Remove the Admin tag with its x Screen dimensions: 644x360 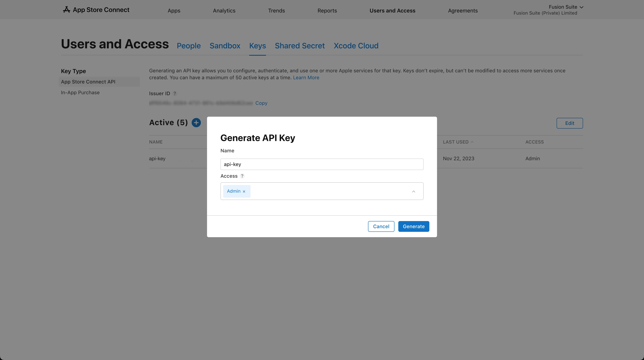pyautogui.click(x=244, y=192)
